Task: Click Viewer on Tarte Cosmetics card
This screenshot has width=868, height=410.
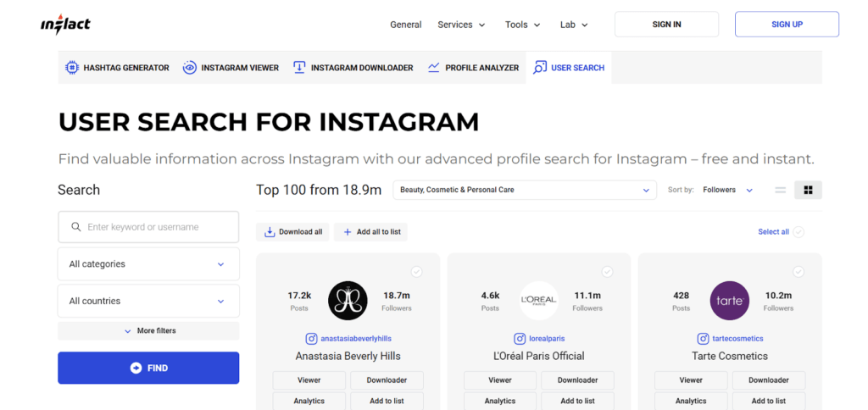Action: pos(691,380)
